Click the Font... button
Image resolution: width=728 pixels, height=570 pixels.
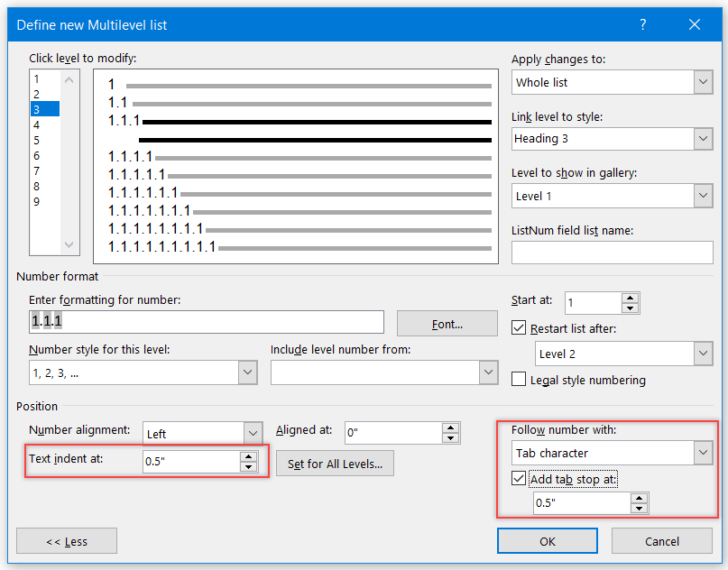tap(447, 324)
